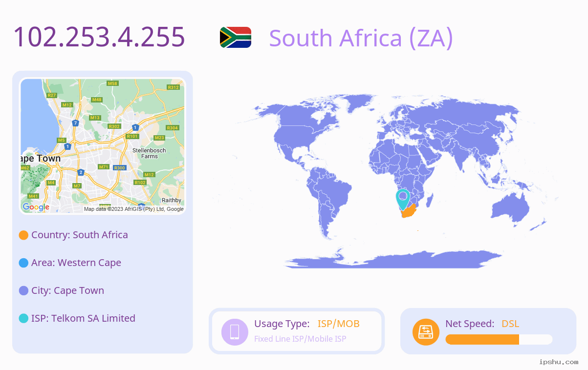588x370 pixels.
Task: Click the blue Area dot
Action: tap(23, 263)
